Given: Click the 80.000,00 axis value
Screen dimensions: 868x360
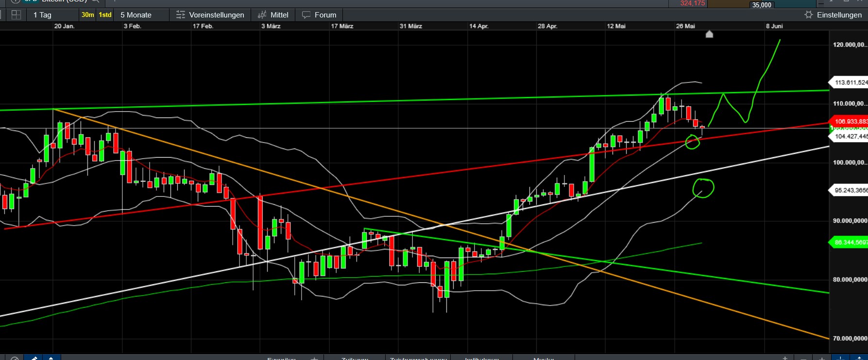Looking at the screenshot, I should pyautogui.click(x=850, y=279).
